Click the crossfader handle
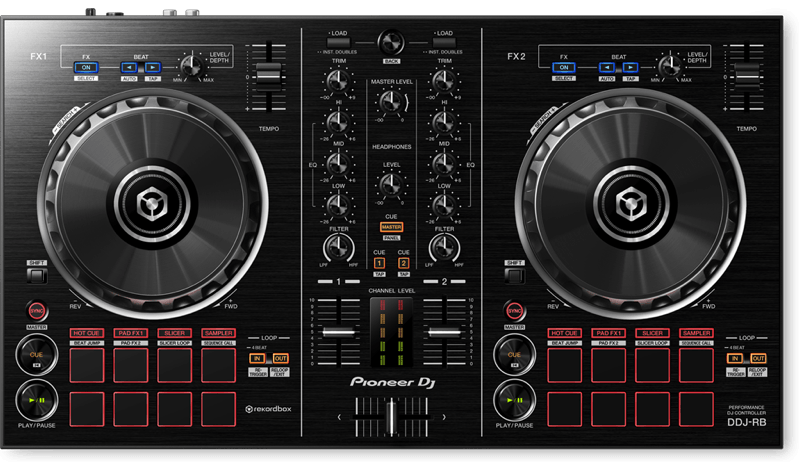Image resolution: width=800 pixels, height=475 pixels. pyautogui.click(x=391, y=418)
